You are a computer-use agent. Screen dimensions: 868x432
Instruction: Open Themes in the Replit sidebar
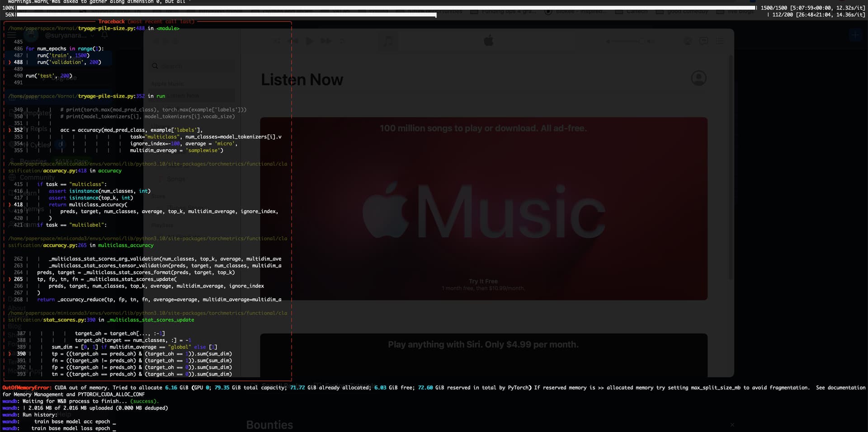click(x=27, y=209)
